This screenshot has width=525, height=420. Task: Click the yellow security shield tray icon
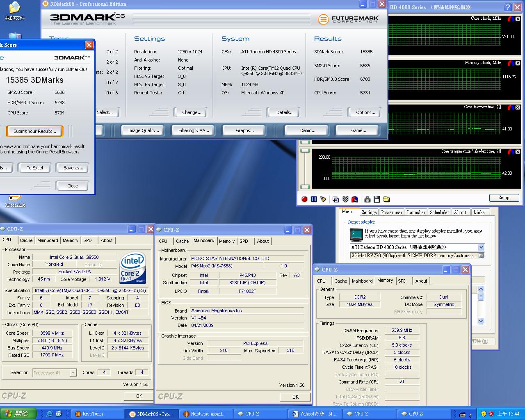point(484,414)
